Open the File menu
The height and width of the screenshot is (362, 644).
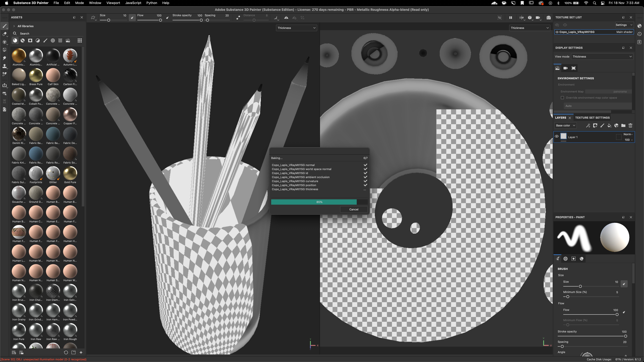(56, 3)
